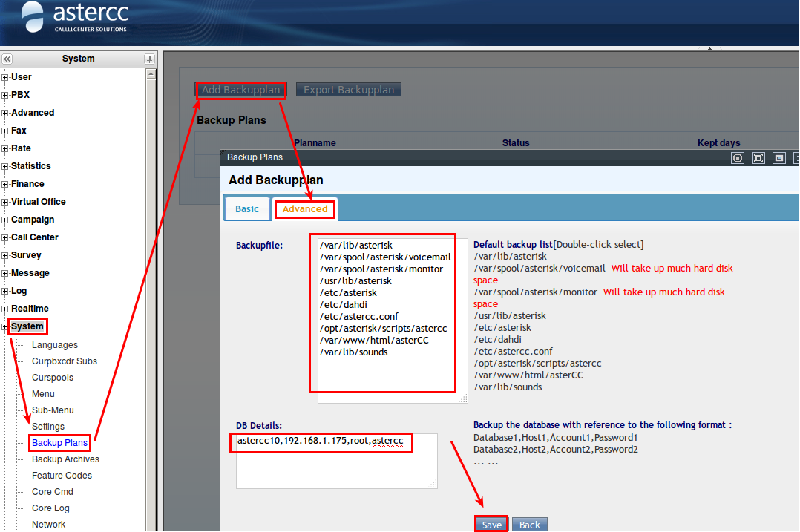Open Backup Archives in the sidebar
The width and height of the screenshot is (800, 532).
(65, 459)
